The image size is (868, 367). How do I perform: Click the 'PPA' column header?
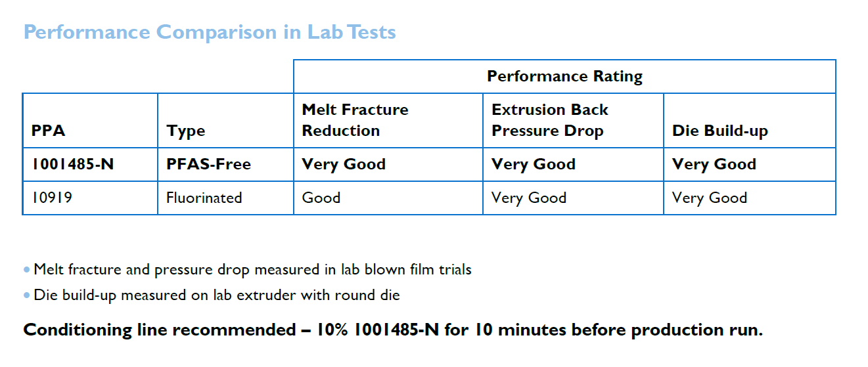pyautogui.click(x=48, y=131)
